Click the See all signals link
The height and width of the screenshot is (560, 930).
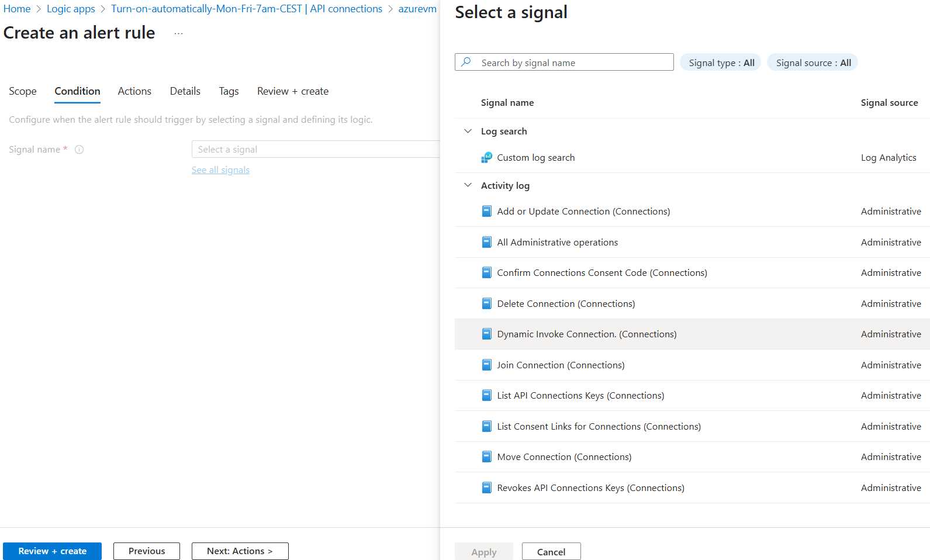(220, 170)
